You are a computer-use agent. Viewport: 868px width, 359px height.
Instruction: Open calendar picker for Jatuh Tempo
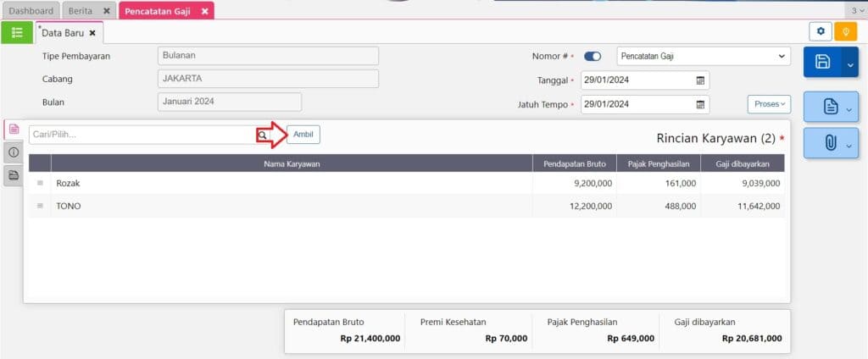[700, 105]
